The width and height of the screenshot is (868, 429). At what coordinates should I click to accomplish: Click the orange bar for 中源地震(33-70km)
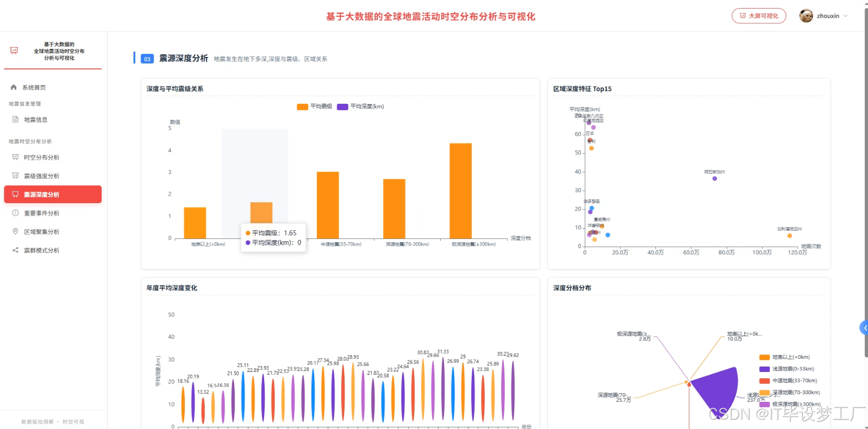(x=328, y=205)
